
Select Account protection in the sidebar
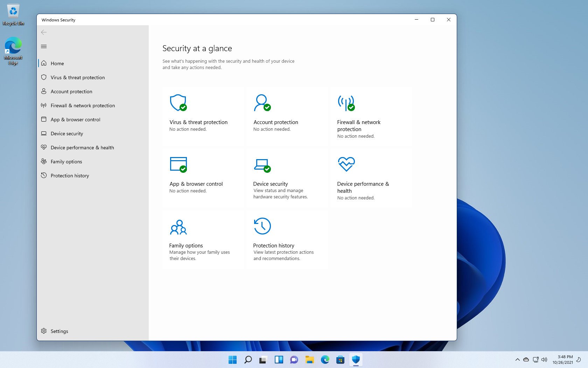click(71, 91)
